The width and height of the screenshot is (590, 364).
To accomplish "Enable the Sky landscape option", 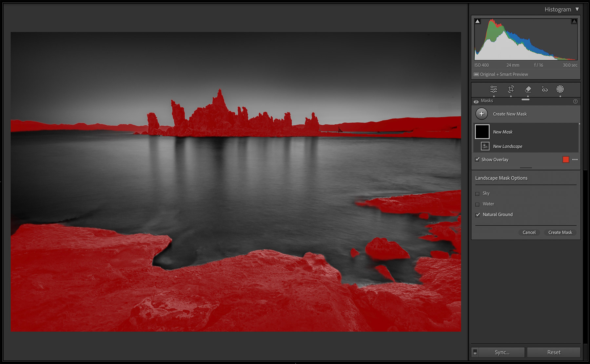I will pyautogui.click(x=477, y=193).
